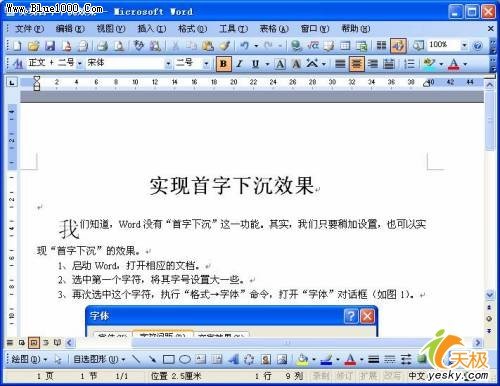The width and height of the screenshot is (500, 386).
Task: Select the Oval drawing tool
Action: (x=185, y=359)
